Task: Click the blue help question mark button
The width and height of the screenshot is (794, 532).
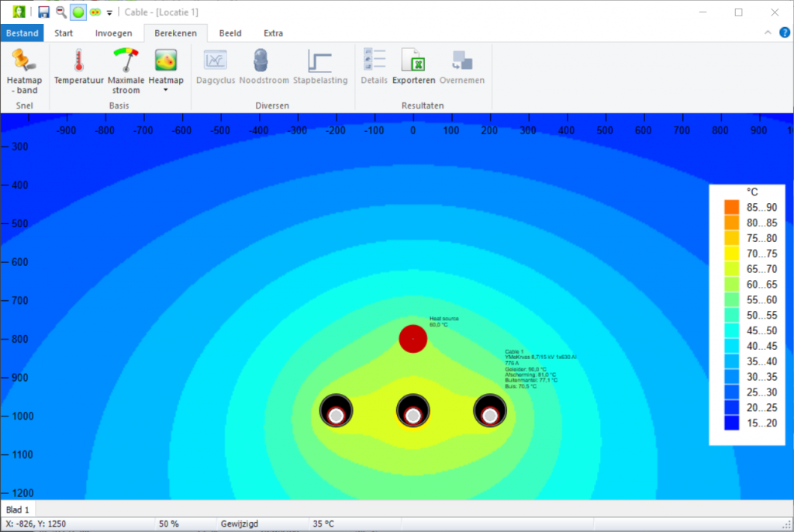Action: pyautogui.click(x=784, y=33)
